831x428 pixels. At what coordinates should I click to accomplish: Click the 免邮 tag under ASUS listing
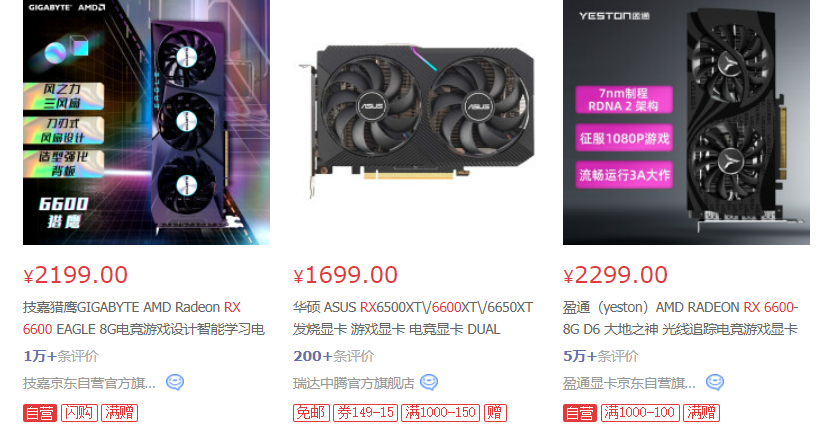(x=311, y=413)
